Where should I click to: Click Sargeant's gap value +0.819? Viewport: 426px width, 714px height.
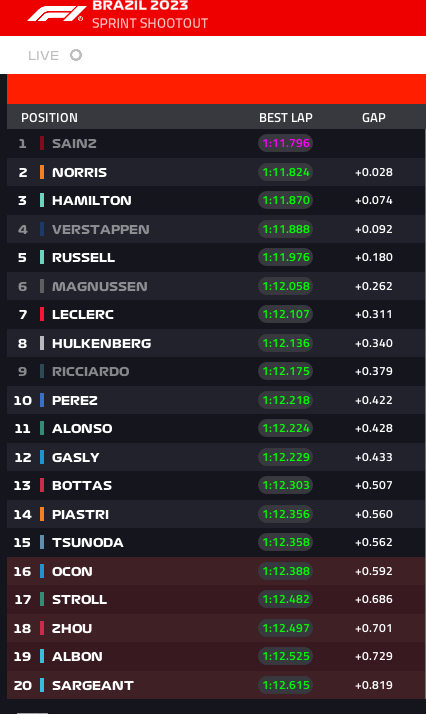pos(374,685)
